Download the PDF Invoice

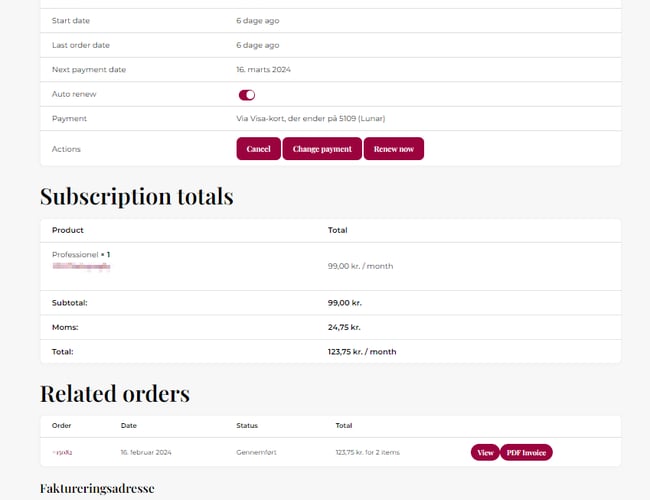(526, 453)
